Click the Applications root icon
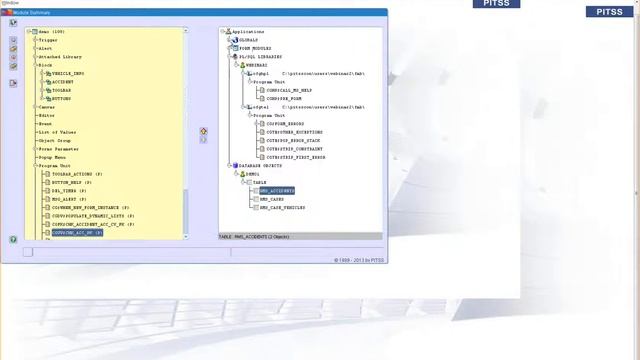 (229, 31)
